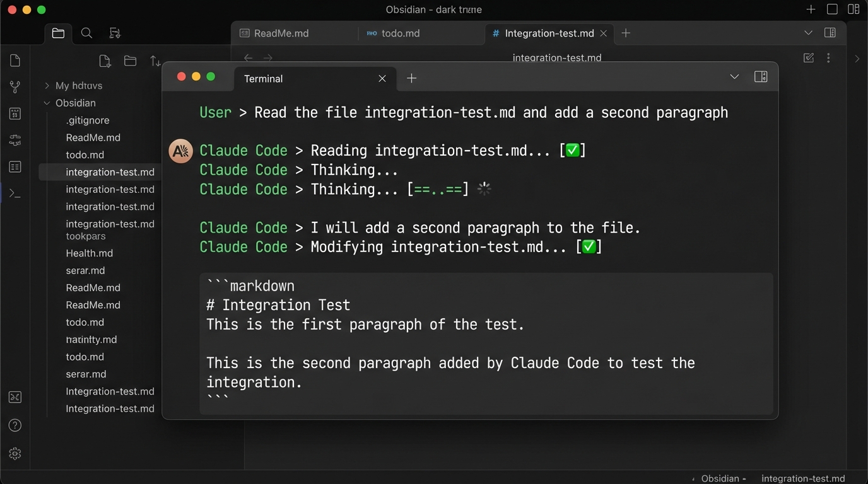Add a new terminal tab
Image resolution: width=868 pixels, height=484 pixels.
point(411,78)
